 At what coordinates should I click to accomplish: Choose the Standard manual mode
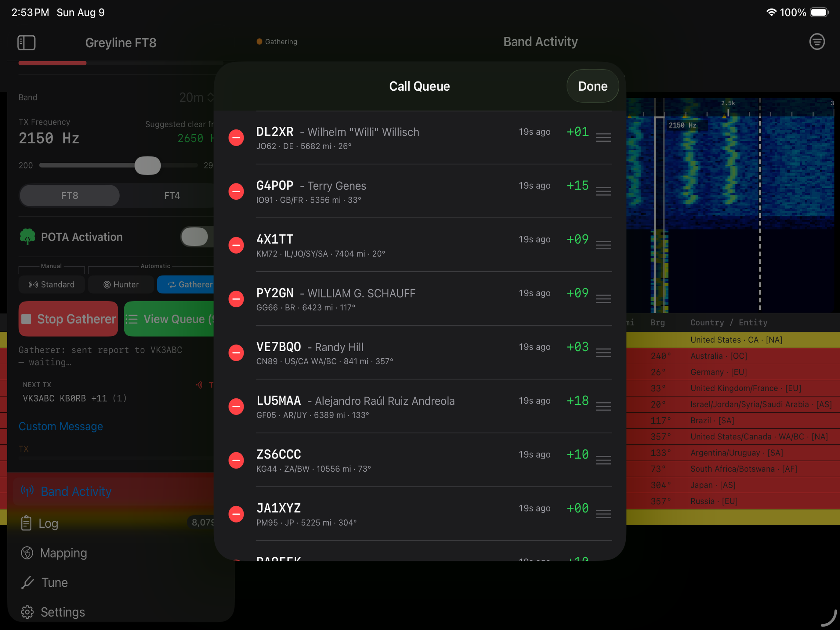[x=52, y=284]
